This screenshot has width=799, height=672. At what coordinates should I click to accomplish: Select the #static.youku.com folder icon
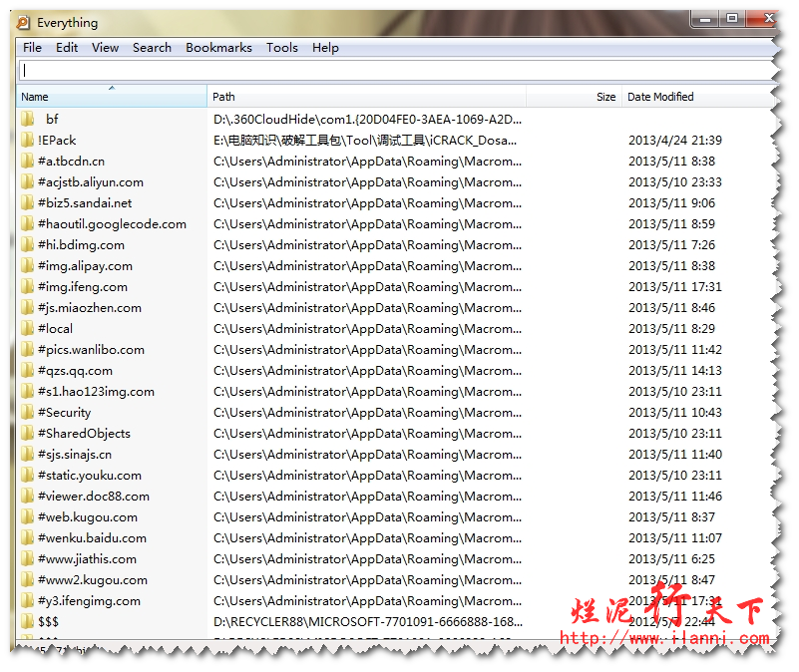pyautogui.click(x=28, y=475)
